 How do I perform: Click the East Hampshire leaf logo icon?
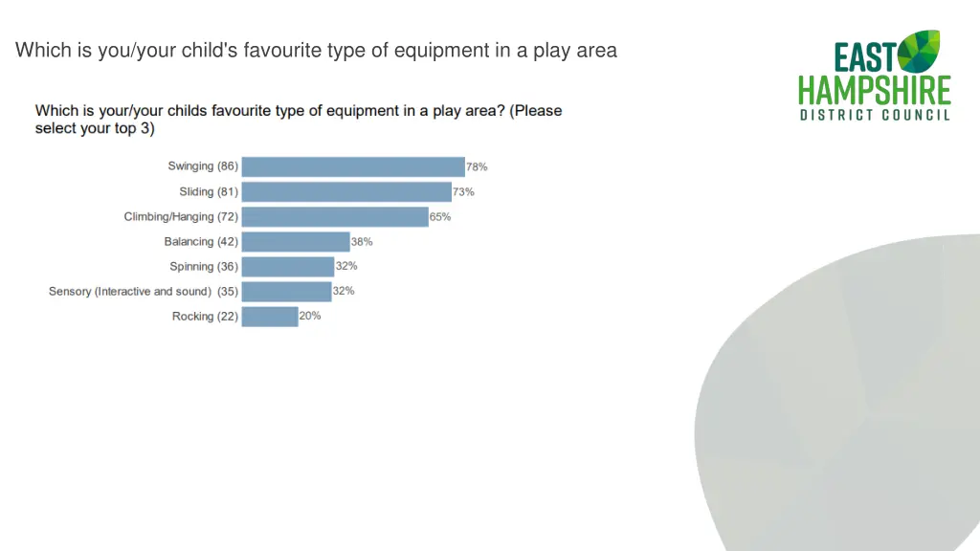(x=919, y=52)
